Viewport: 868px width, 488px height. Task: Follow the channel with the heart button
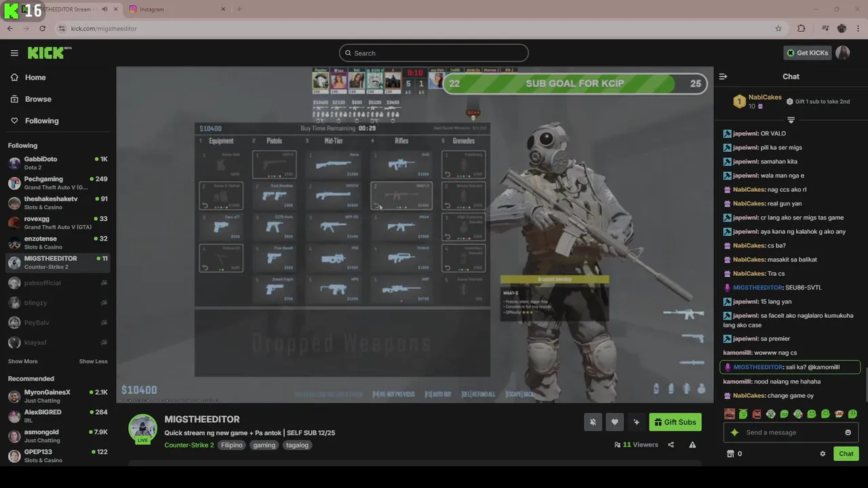614,422
